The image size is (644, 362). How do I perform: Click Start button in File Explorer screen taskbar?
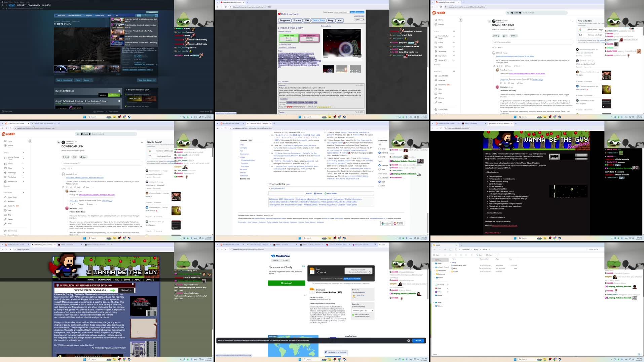pos(515,359)
